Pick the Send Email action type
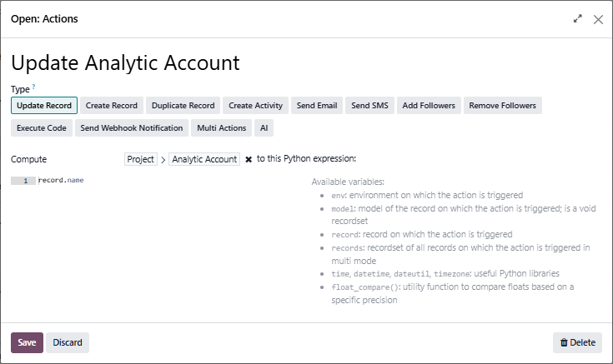 [x=317, y=106]
